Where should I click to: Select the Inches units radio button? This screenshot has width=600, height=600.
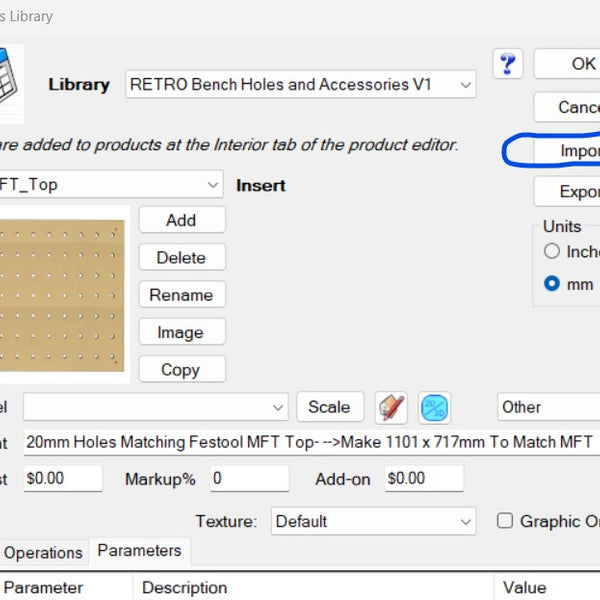click(x=552, y=252)
